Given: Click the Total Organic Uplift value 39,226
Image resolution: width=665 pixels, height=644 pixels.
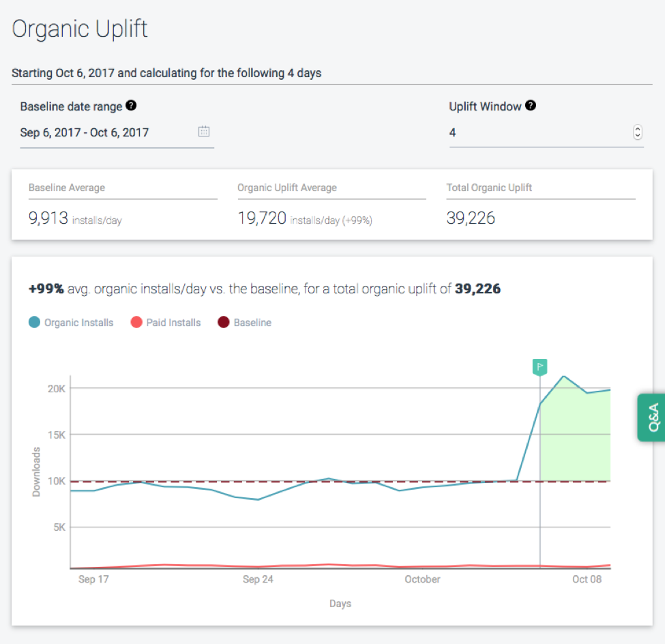Looking at the screenshot, I should click(471, 218).
